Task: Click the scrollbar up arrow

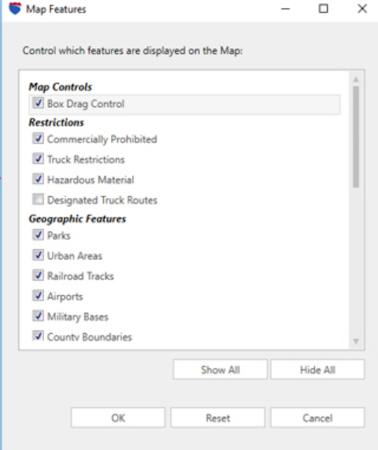Action: [356, 79]
